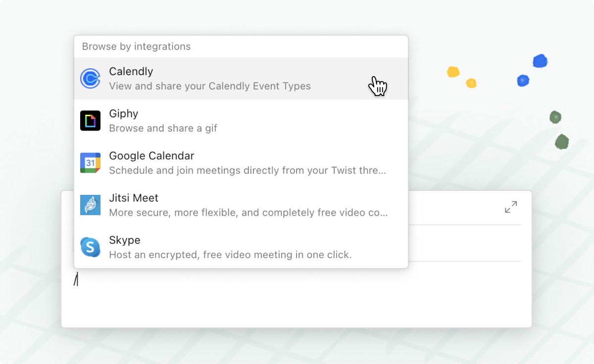
Task: Click "View and share your Calendly Event Types"
Action: [x=210, y=86]
